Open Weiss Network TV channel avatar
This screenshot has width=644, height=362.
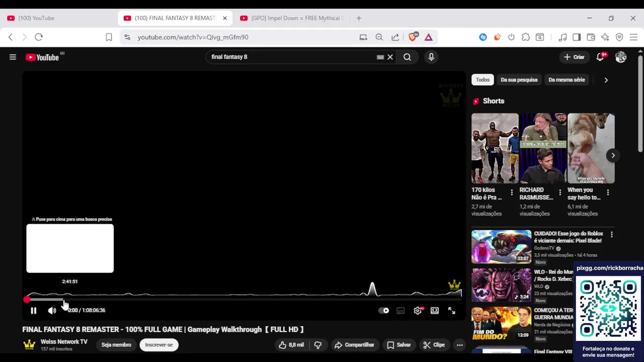(29, 345)
